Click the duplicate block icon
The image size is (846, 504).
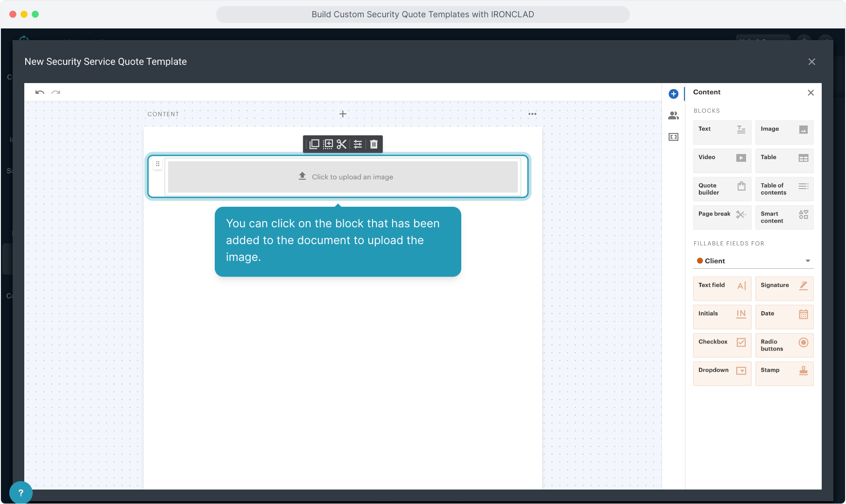point(314,144)
